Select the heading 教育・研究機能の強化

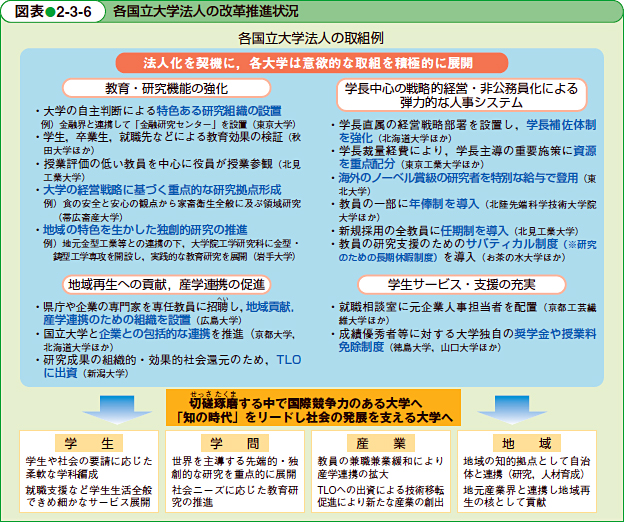pyautogui.click(x=166, y=88)
